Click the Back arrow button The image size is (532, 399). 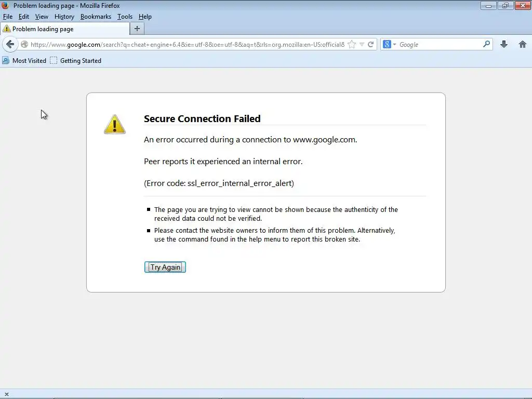pyautogui.click(x=10, y=45)
